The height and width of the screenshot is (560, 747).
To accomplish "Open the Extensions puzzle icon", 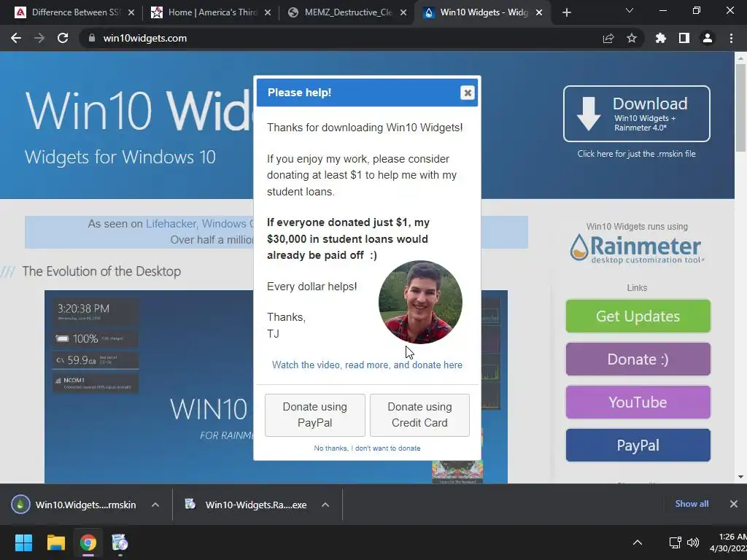I will [x=661, y=38].
